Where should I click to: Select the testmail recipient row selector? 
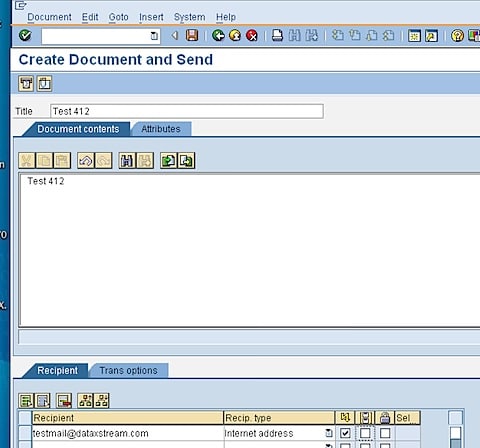[x=25, y=433]
